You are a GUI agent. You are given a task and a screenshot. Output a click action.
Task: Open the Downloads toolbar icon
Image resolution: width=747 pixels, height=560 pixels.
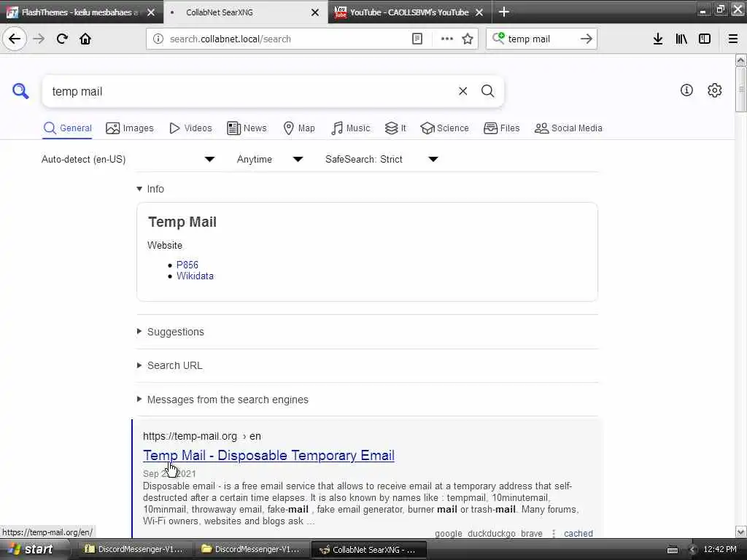tap(658, 39)
